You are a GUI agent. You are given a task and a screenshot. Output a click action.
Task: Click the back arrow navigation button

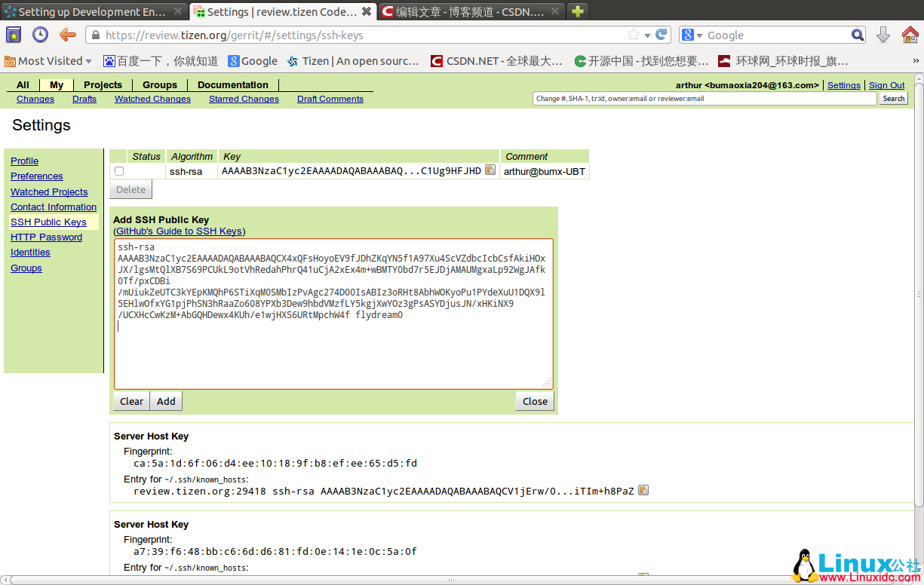click(x=68, y=35)
